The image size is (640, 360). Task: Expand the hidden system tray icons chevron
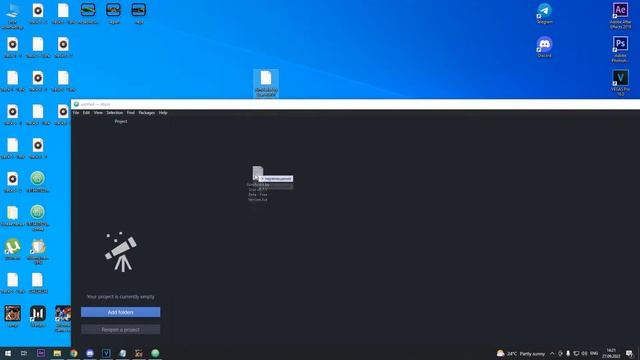point(552,353)
